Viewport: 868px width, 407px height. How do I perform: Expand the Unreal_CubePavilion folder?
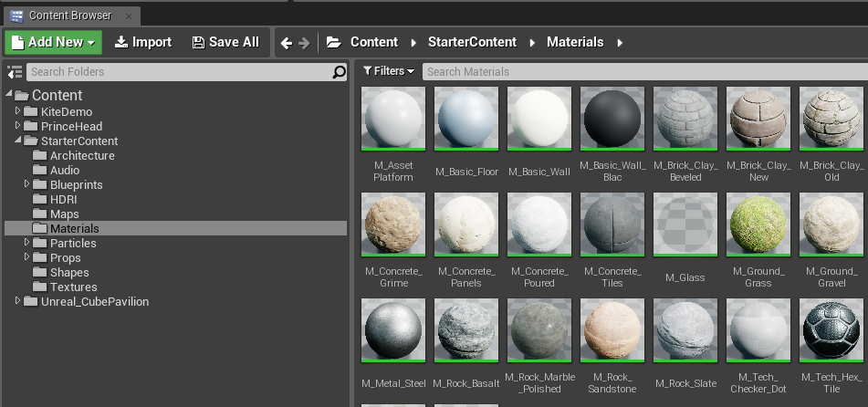click(17, 300)
